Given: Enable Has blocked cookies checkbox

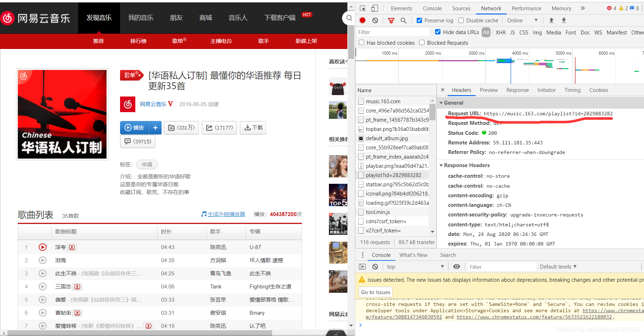Looking at the screenshot, I should (362, 43).
